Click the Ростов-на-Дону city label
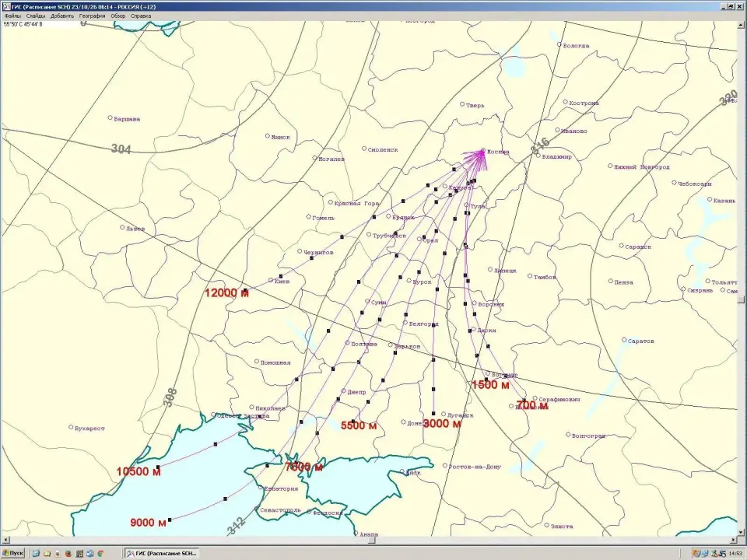This screenshot has width=747, height=560. point(475,467)
